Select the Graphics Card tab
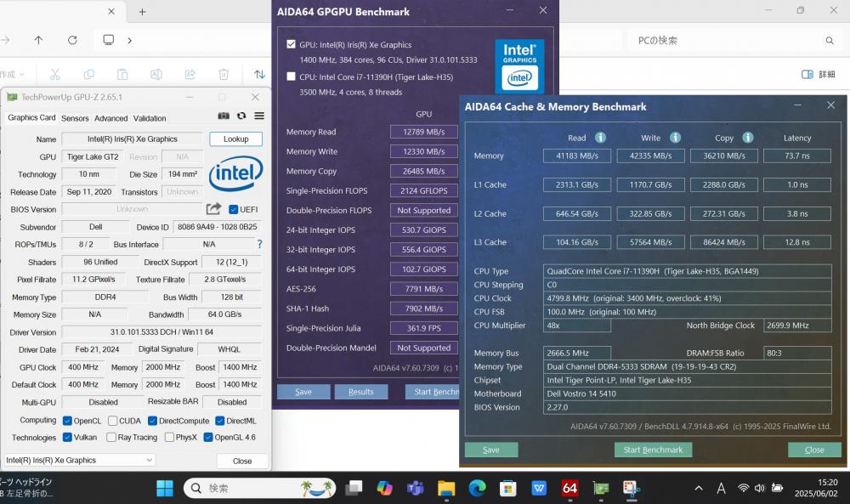Image resolution: width=850 pixels, height=504 pixels. (x=31, y=117)
